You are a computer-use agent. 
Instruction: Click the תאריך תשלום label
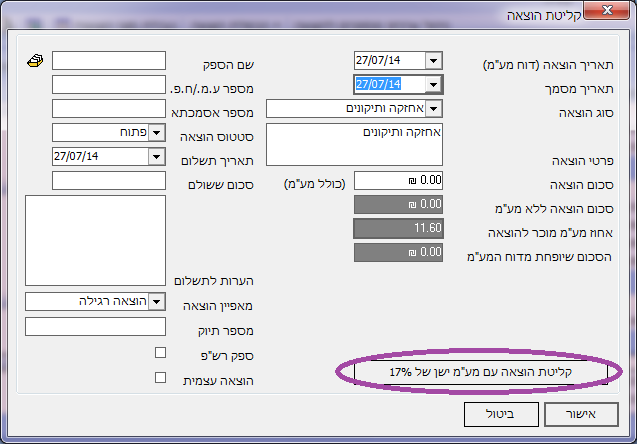(217, 161)
